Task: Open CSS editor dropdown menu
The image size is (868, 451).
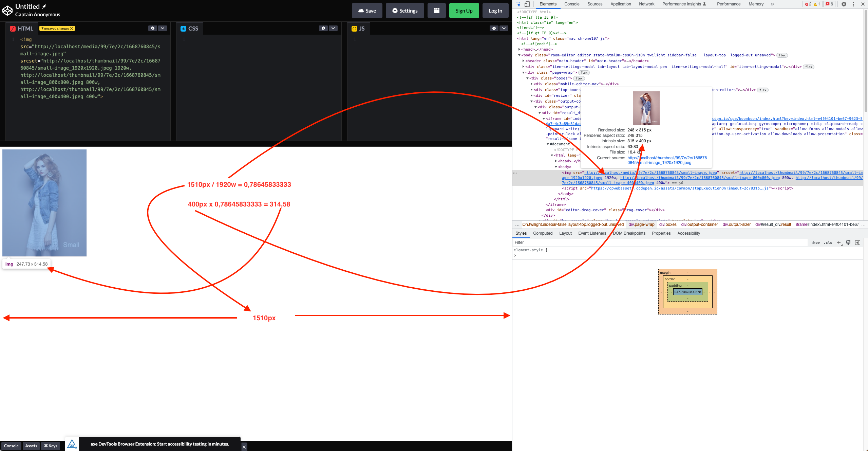Action: click(334, 28)
